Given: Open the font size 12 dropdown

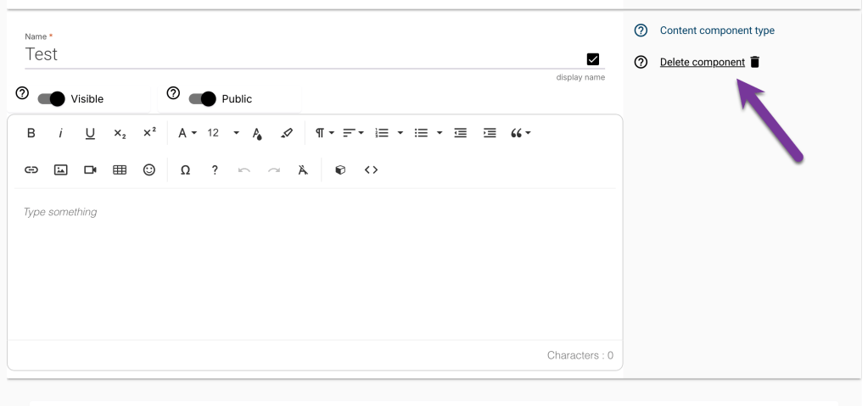Looking at the screenshot, I should click(224, 133).
